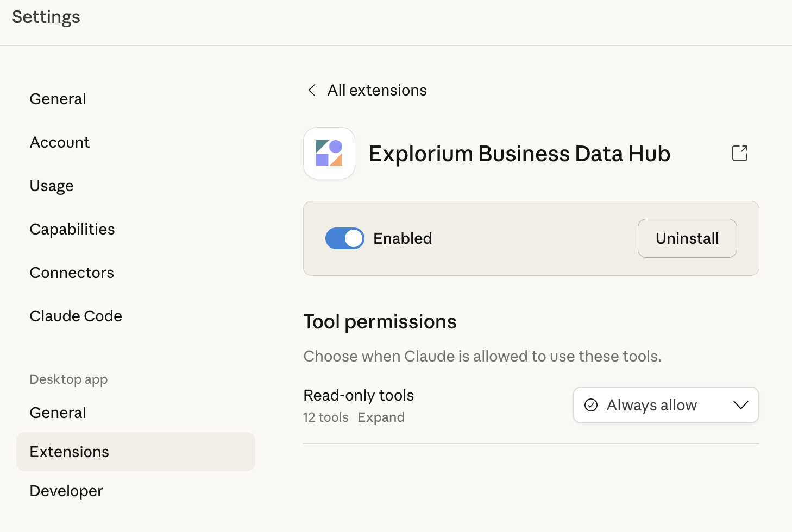
Task: Open the Developer settings page
Action: tap(66, 491)
